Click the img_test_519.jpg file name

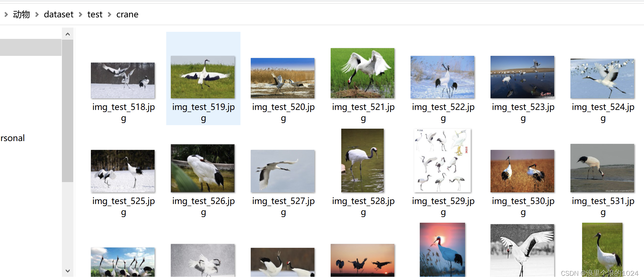point(203,112)
